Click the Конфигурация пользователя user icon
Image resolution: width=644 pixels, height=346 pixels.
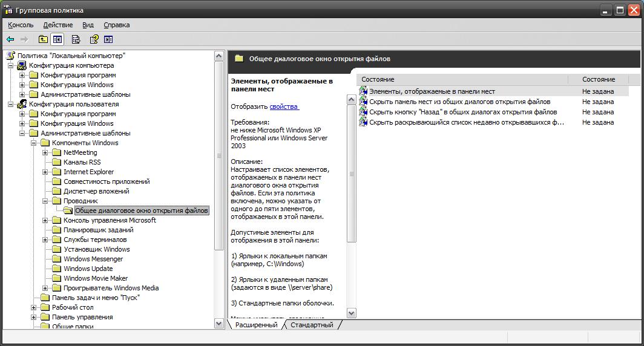tap(22, 104)
